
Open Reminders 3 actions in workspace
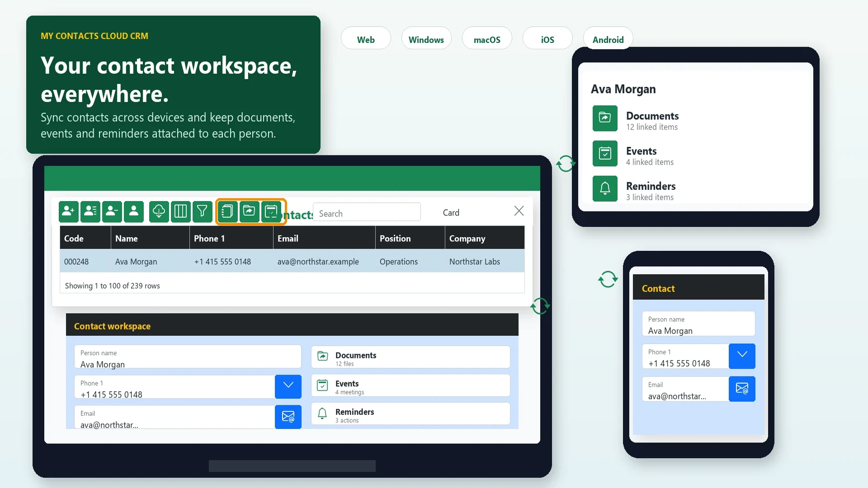click(x=410, y=413)
